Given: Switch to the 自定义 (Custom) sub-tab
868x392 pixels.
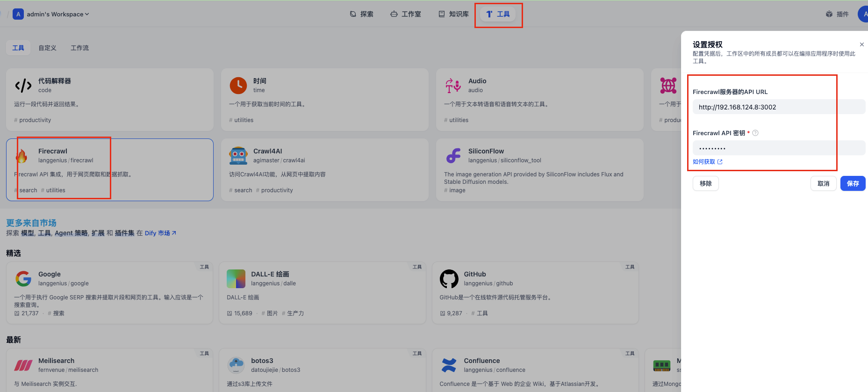Looking at the screenshot, I should (x=47, y=48).
